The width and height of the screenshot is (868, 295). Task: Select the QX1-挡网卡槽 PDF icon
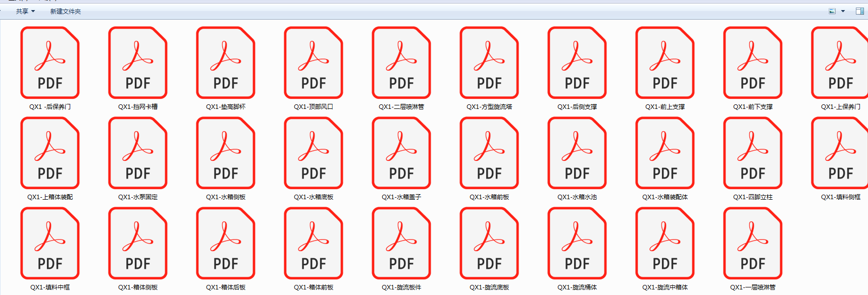[138, 63]
